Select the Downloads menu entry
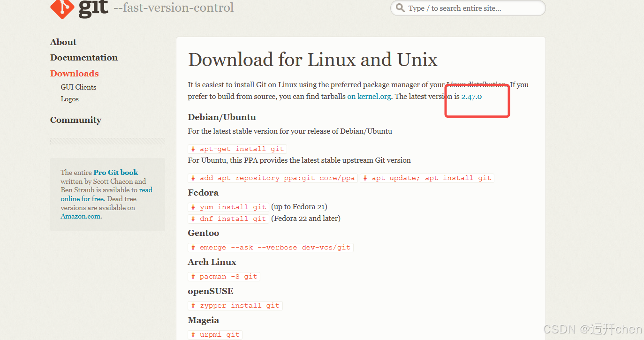Image resolution: width=644 pixels, height=340 pixels. click(x=74, y=73)
